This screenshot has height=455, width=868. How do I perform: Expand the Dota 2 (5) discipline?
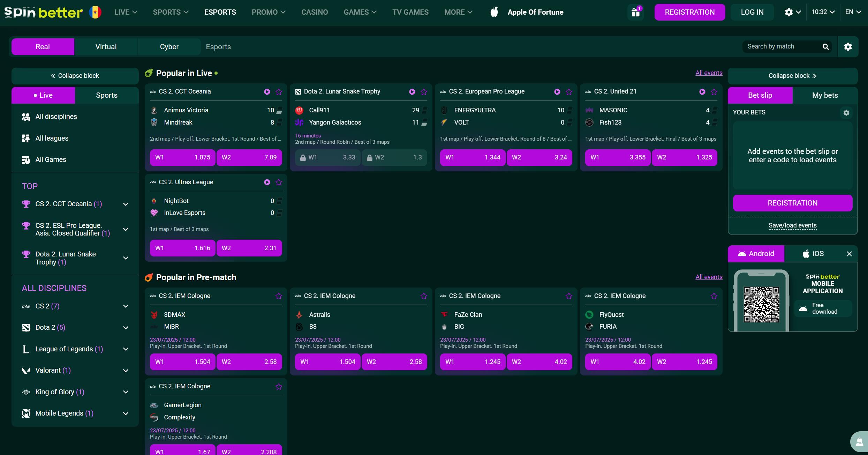[126, 328]
